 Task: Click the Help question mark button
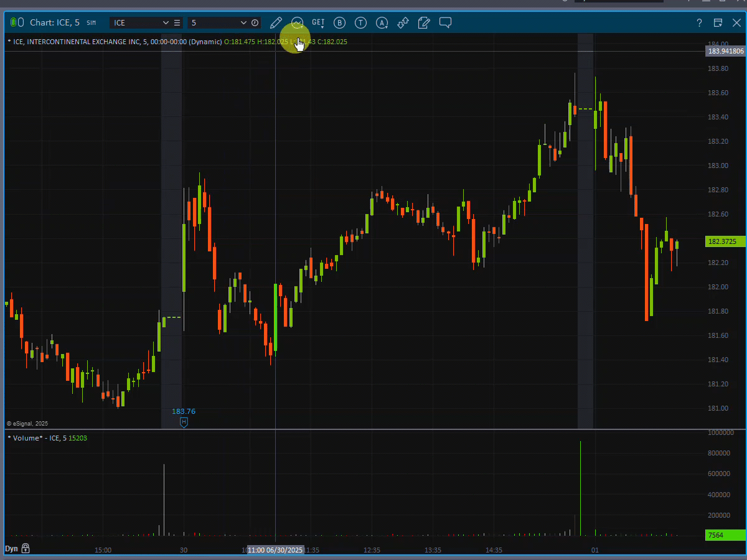[699, 22]
